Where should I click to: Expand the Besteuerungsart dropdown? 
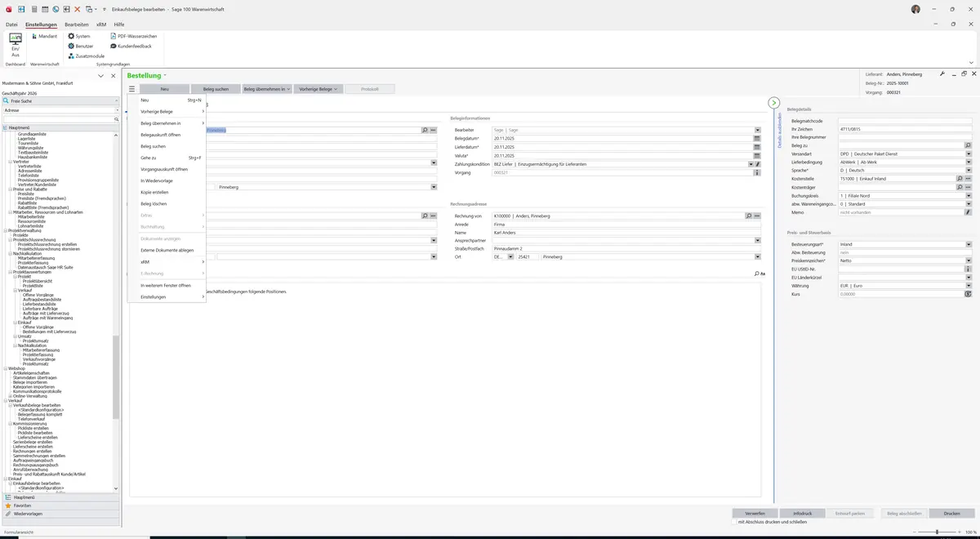pyautogui.click(x=969, y=244)
